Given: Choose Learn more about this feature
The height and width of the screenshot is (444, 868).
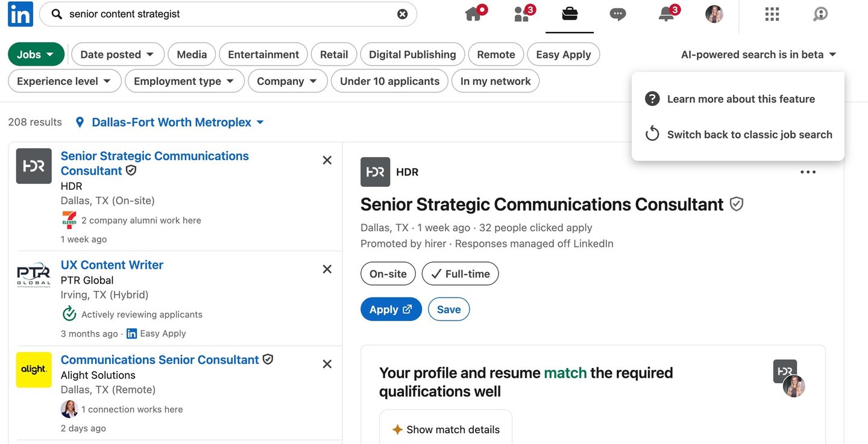Looking at the screenshot, I should click(741, 99).
